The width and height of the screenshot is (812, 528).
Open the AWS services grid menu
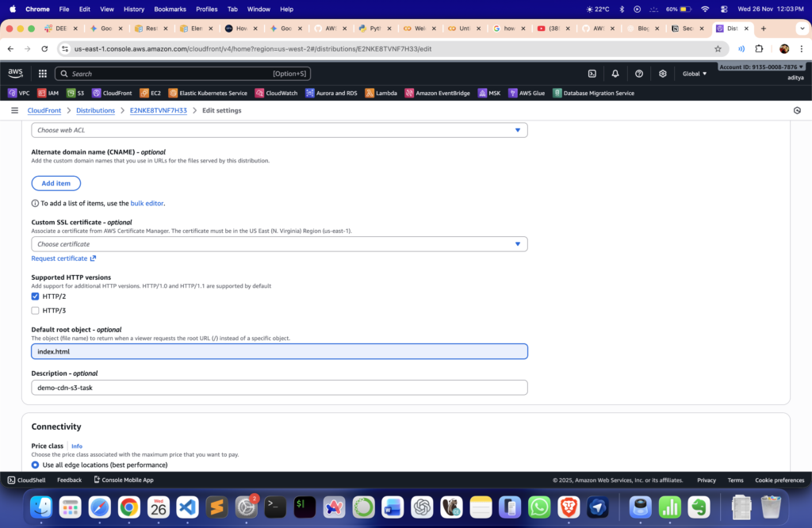point(42,74)
